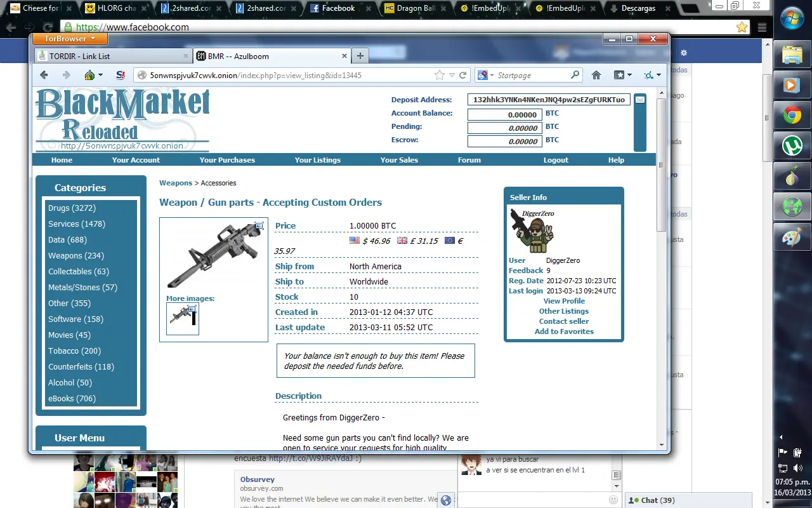This screenshot has width=812, height=508.
Task: Open the envelope messages icon
Action: point(640,100)
